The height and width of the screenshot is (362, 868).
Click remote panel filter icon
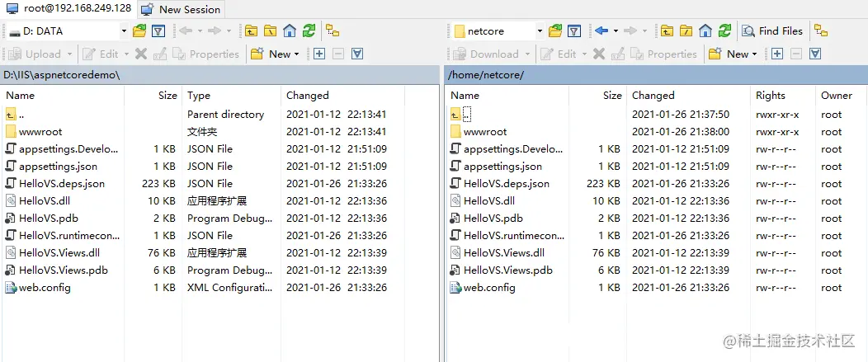pos(574,31)
